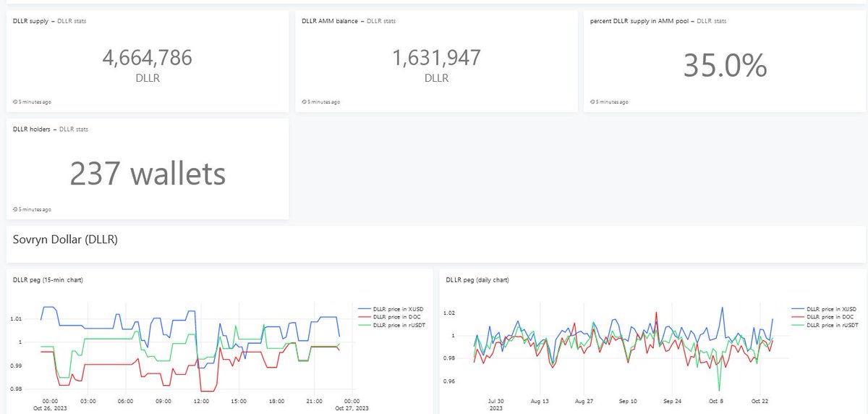Click the 0.99 y-axis label in 15-min chart
This screenshot has height=414, width=868.
pos(17,366)
